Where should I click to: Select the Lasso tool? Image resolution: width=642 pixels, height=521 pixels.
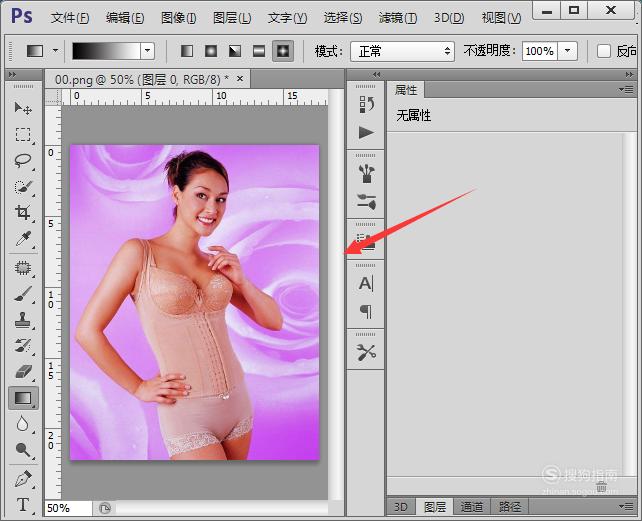coord(23,160)
